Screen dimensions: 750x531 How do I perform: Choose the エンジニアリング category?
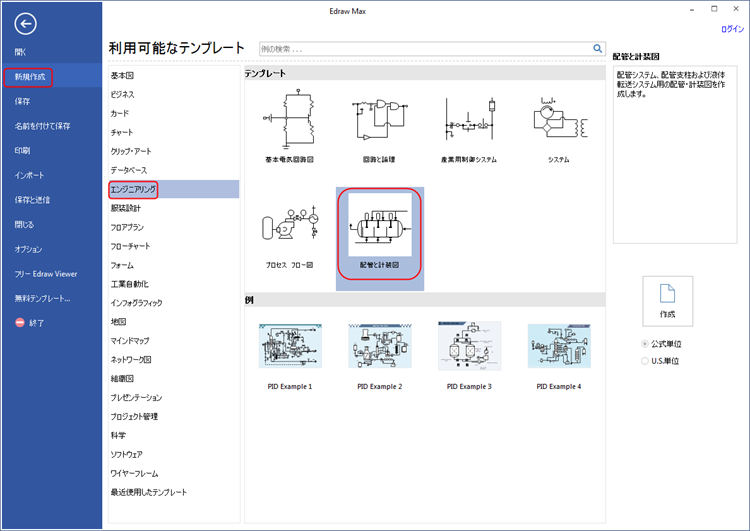coord(133,189)
